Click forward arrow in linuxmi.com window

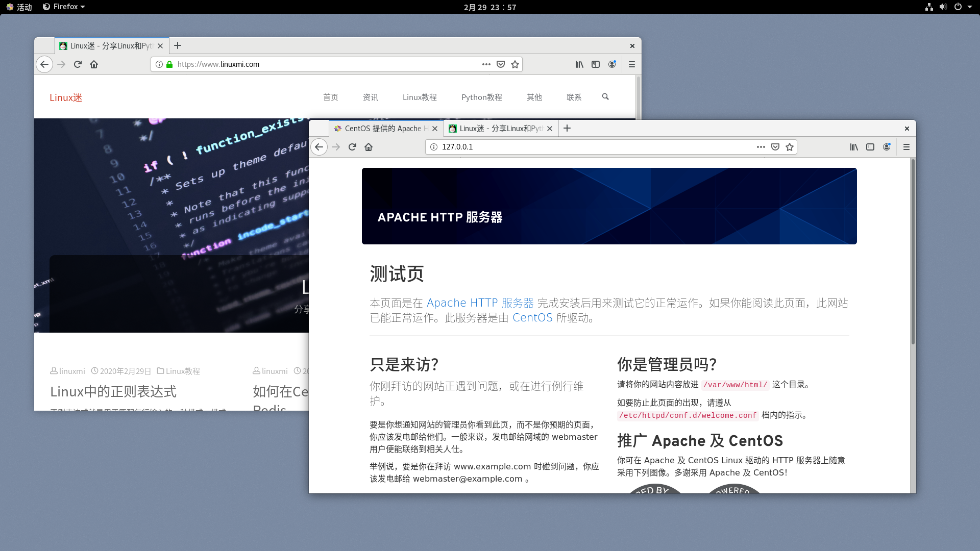pos(61,64)
